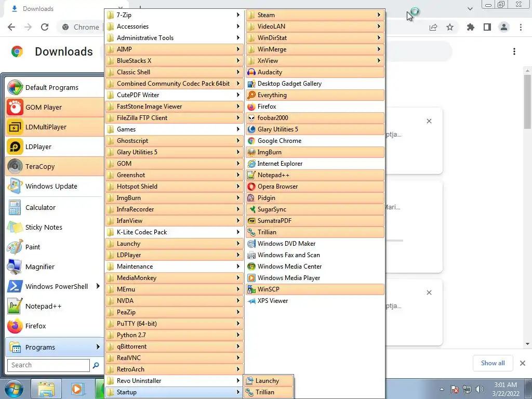Expand the 7-Zip folder
Image resolution: width=532 pixels, height=399 pixels.
(x=175, y=15)
